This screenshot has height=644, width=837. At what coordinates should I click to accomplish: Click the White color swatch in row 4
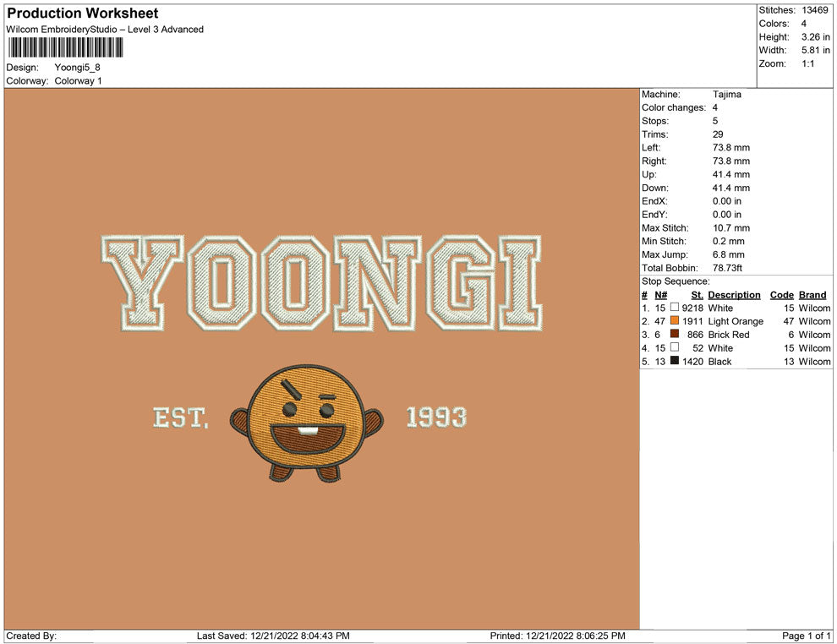coord(675,347)
